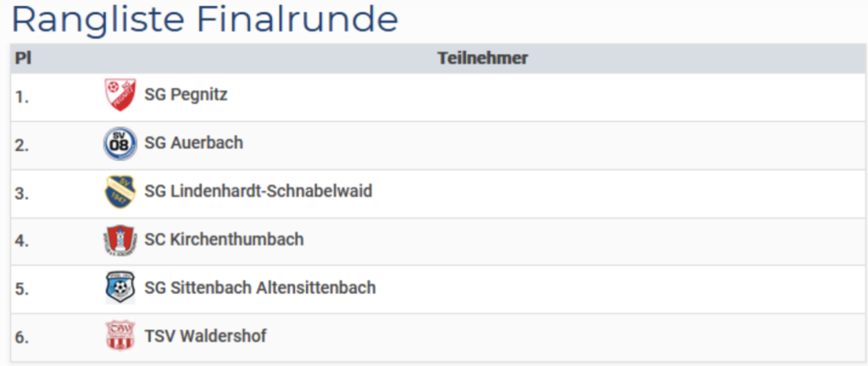Image resolution: width=868 pixels, height=366 pixels.
Task: Open the SG Auerbach team page
Action: click(x=193, y=143)
